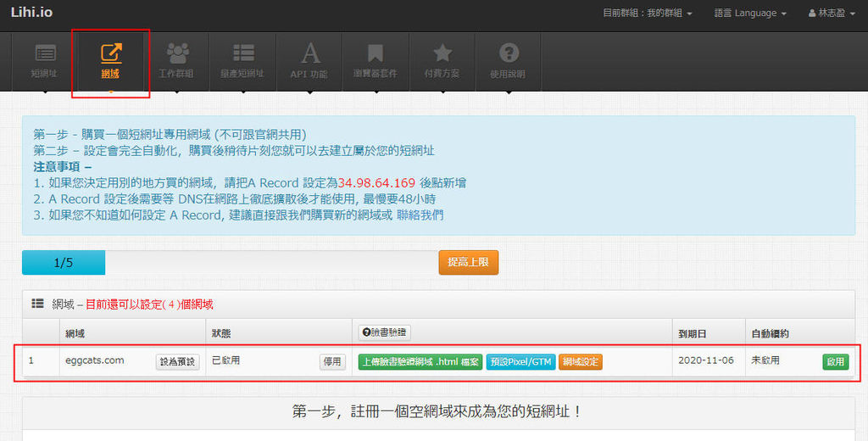The width and height of the screenshot is (868, 441).
Task: Click the Lihi.io logo
Action: point(31,12)
